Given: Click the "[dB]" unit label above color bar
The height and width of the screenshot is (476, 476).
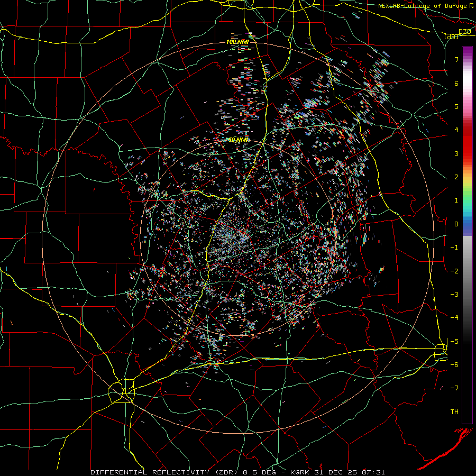Looking at the screenshot, I should [x=452, y=36].
